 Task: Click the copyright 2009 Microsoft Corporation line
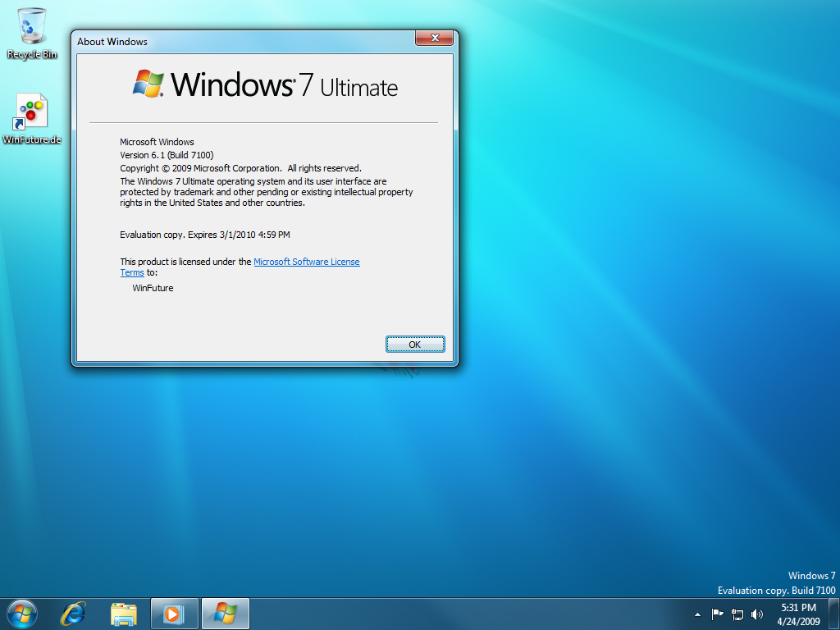point(240,168)
